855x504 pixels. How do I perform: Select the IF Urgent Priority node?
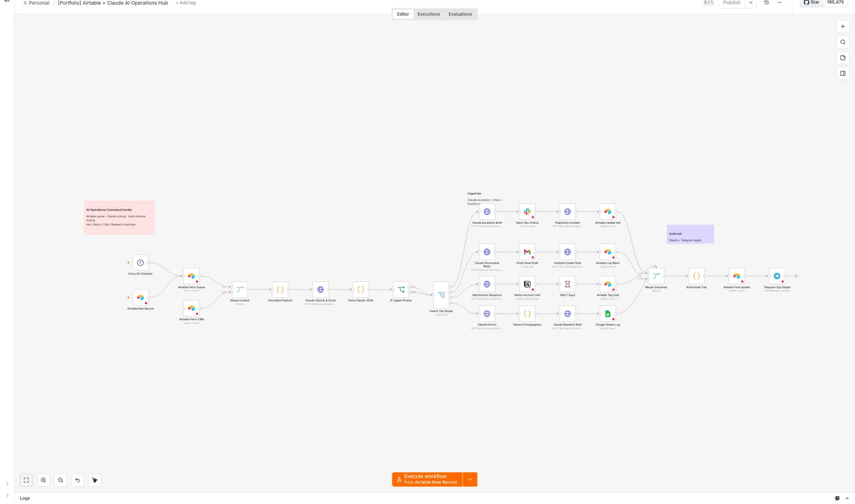tap(401, 289)
